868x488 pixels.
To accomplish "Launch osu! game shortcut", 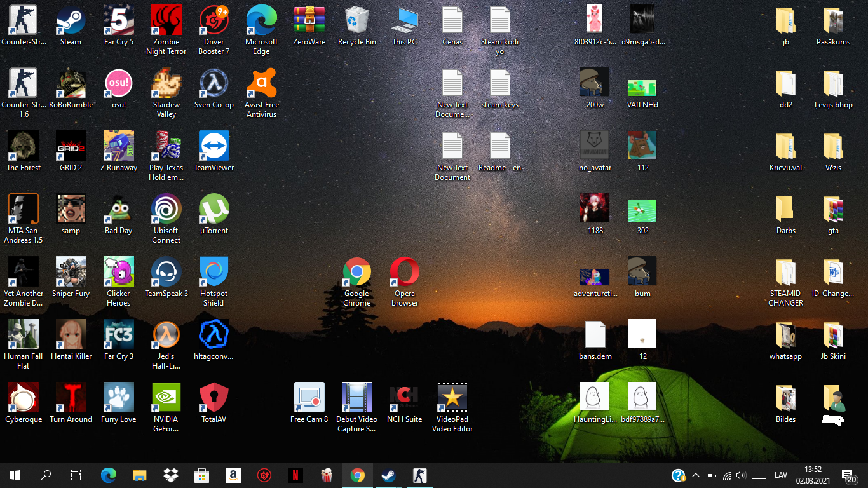I will (119, 89).
